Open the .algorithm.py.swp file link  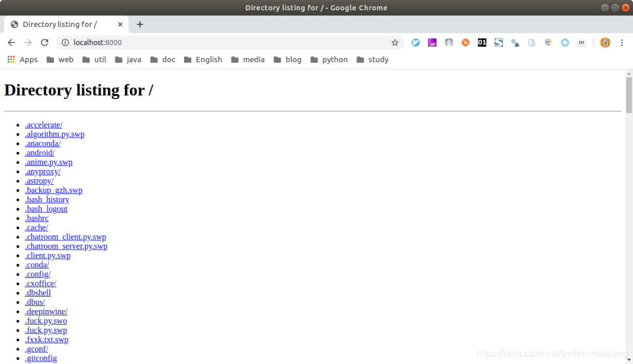click(x=55, y=134)
